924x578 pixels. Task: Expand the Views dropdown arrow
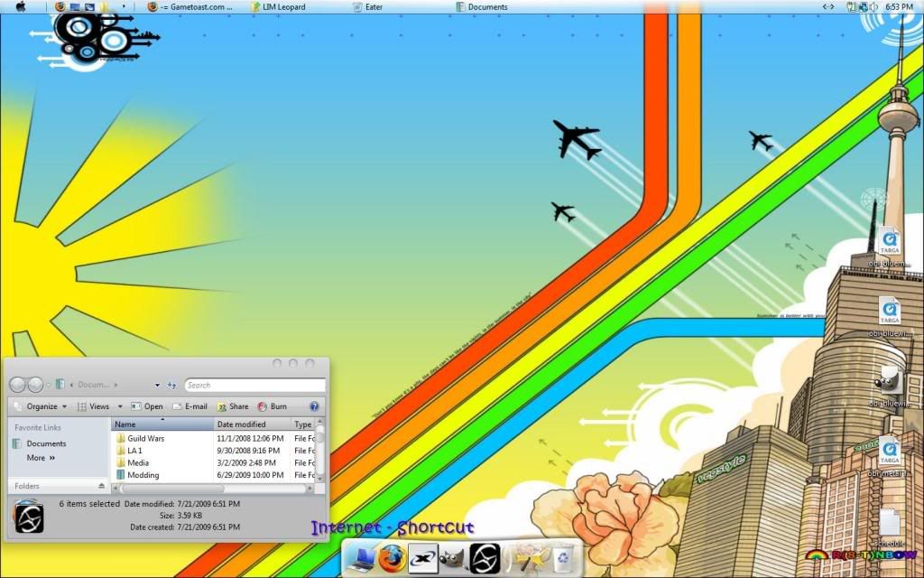[120, 406]
